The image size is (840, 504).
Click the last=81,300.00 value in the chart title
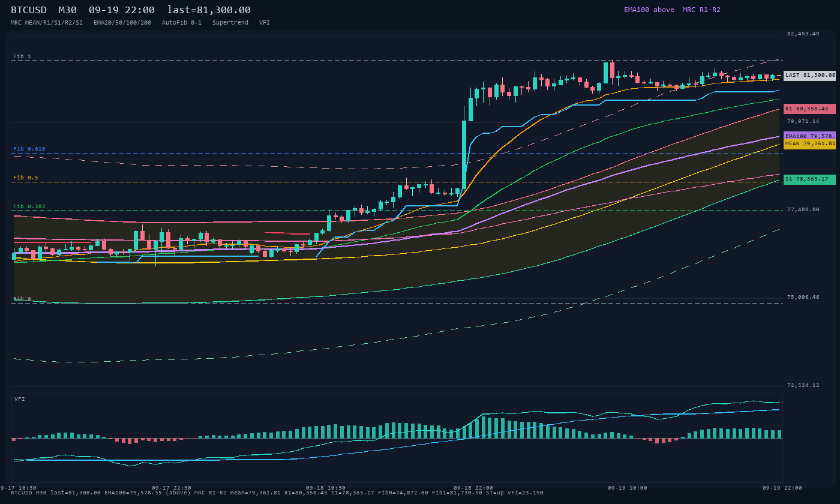(x=209, y=10)
